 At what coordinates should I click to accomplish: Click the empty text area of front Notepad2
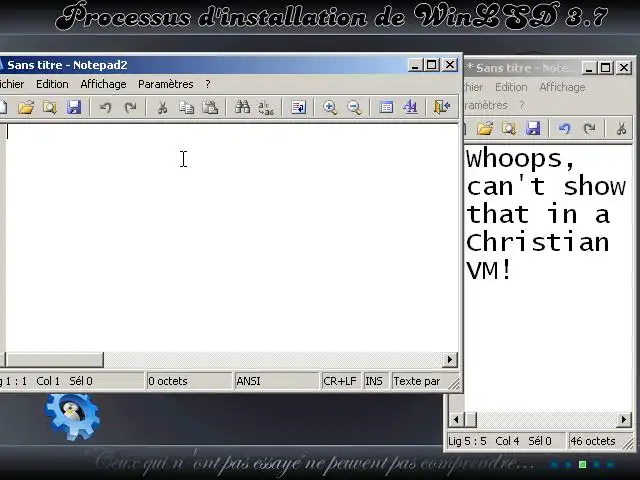[232, 237]
